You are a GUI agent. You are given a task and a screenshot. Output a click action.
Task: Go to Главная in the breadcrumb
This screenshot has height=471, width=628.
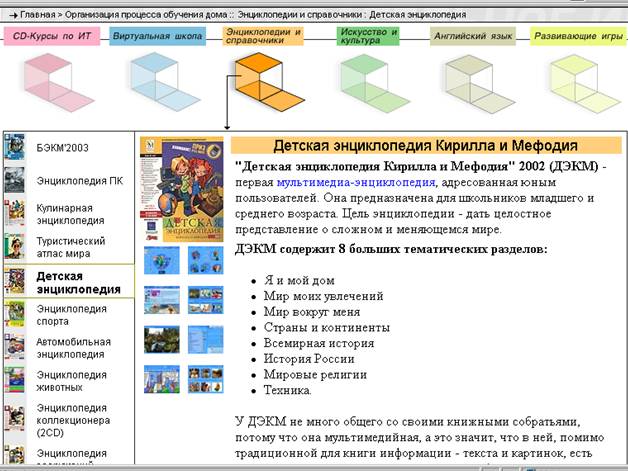(38, 15)
